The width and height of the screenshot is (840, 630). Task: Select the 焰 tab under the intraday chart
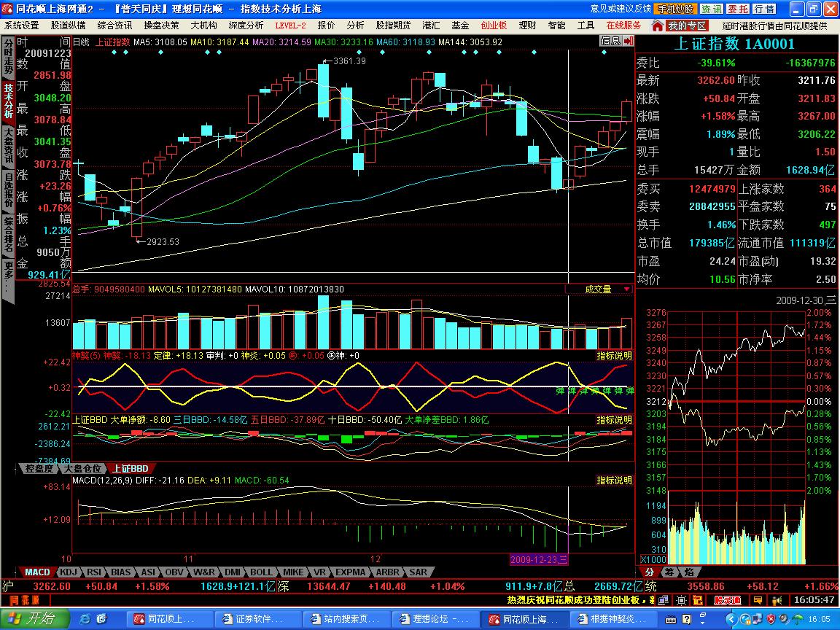pos(689,572)
